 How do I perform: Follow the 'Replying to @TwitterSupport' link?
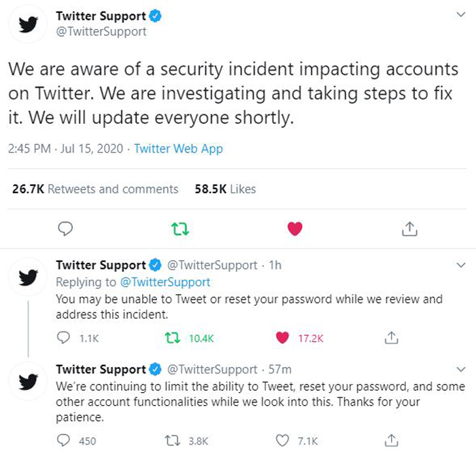[x=165, y=282]
